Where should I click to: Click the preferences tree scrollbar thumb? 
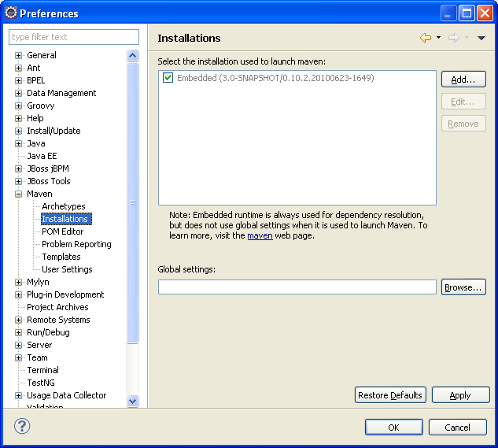pyautogui.click(x=132, y=203)
